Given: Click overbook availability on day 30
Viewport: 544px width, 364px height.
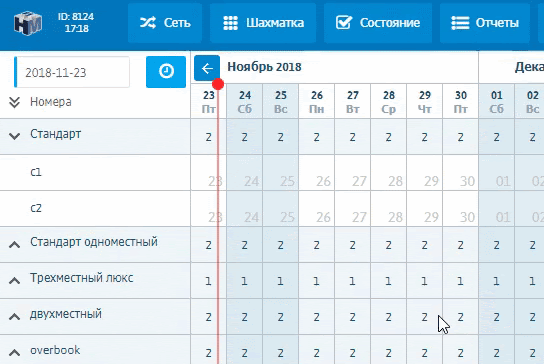Looking at the screenshot, I should 461,349.
